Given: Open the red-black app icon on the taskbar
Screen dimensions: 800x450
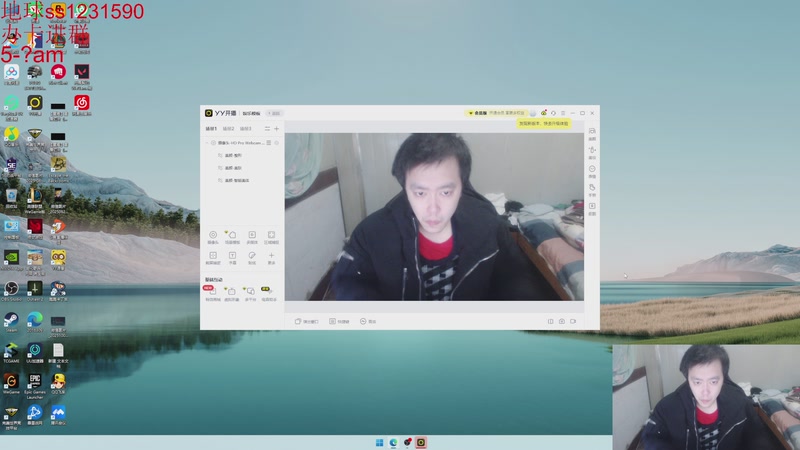Looking at the screenshot, I should pyautogui.click(x=407, y=442).
